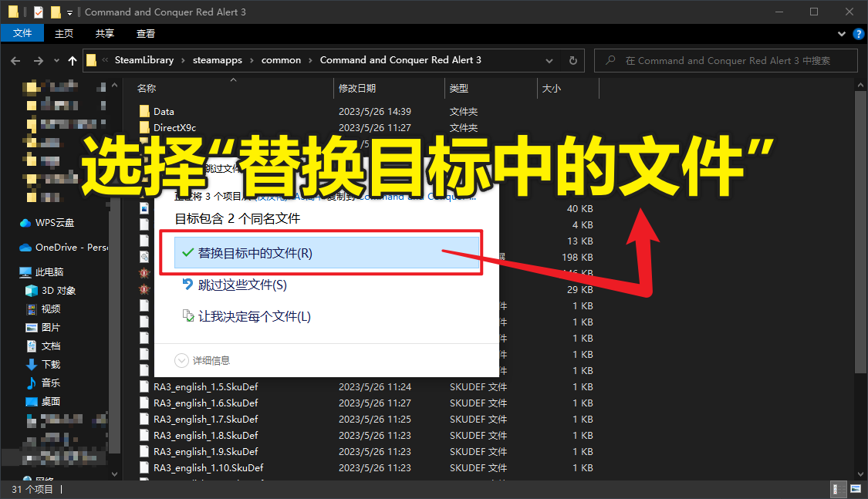This screenshot has width=868, height=499.
Task: Click the 31 个项目 status text
Action: (x=32, y=489)
